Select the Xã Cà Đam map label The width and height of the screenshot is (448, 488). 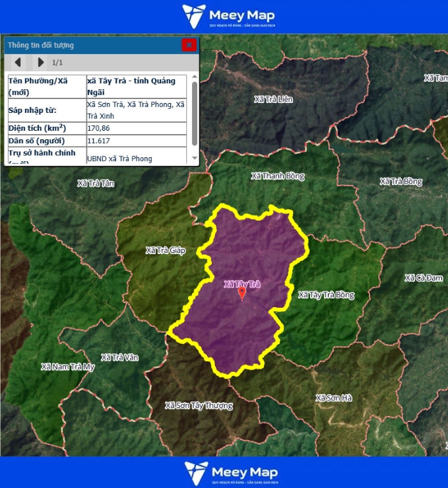(424, 278)
